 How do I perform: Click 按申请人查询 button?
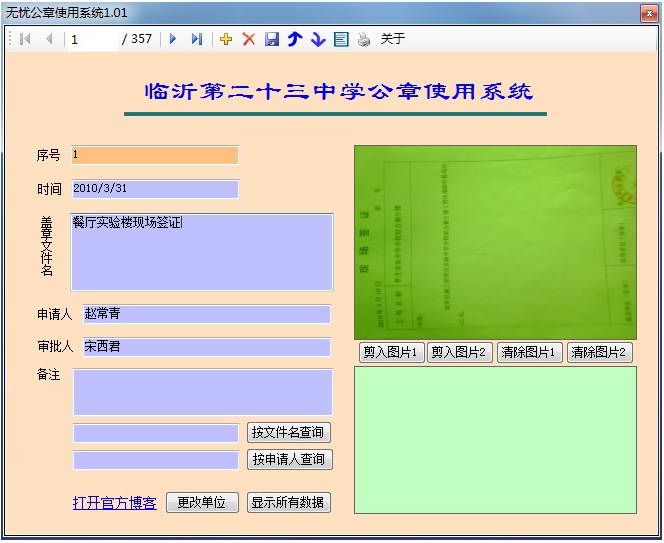click(290, 460)
